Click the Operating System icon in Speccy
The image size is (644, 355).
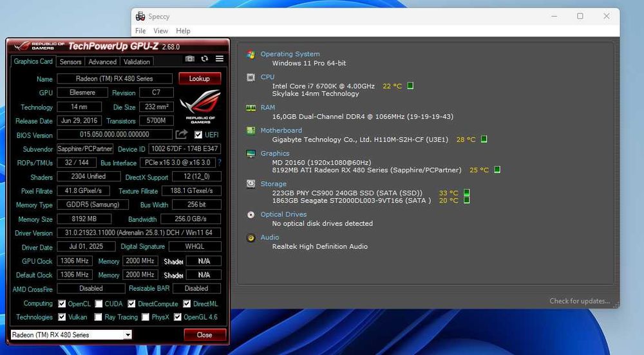point(251,54)
